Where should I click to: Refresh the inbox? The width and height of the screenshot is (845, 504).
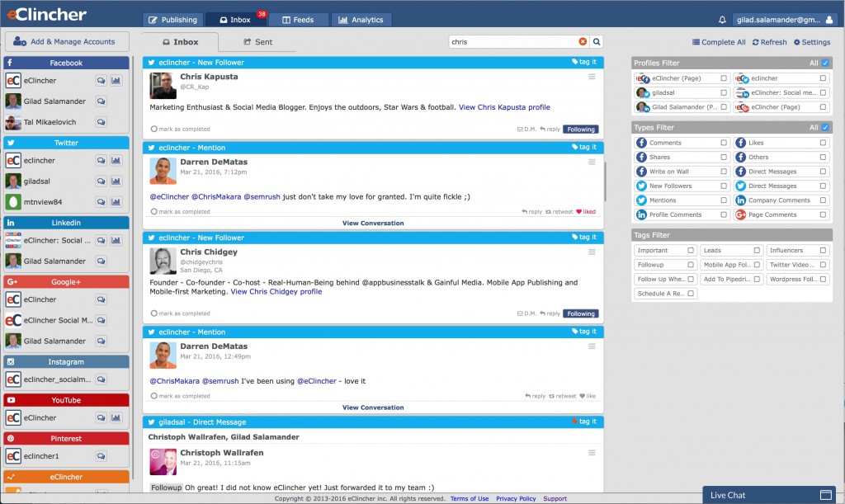point(770,42)
